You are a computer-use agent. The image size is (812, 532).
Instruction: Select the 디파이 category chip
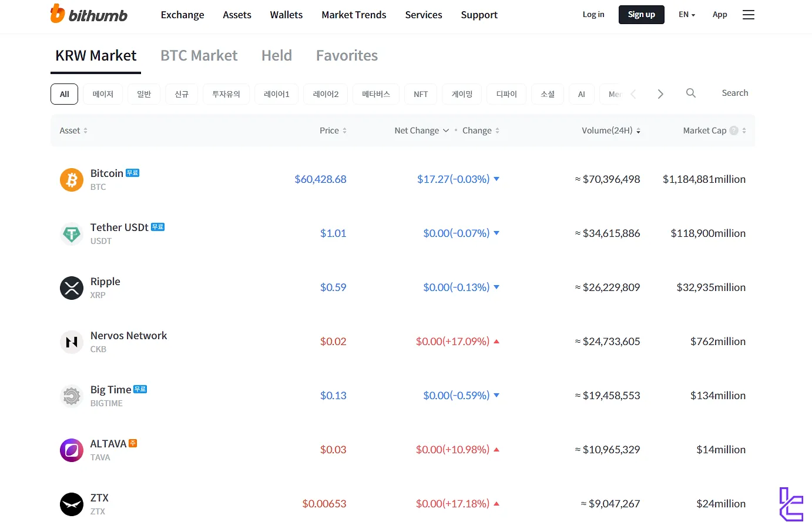pos(506,94)
